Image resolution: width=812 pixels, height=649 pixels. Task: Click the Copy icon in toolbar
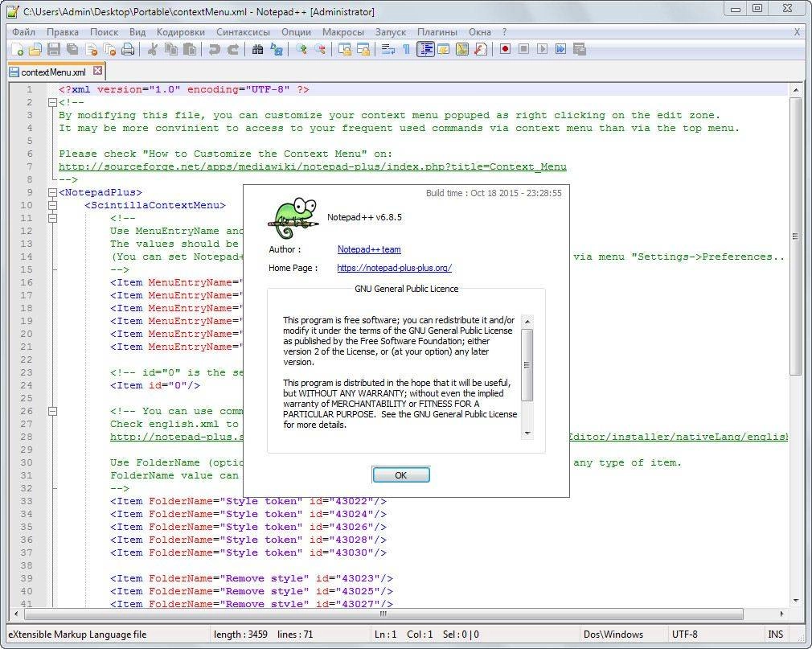click(171, 49)
